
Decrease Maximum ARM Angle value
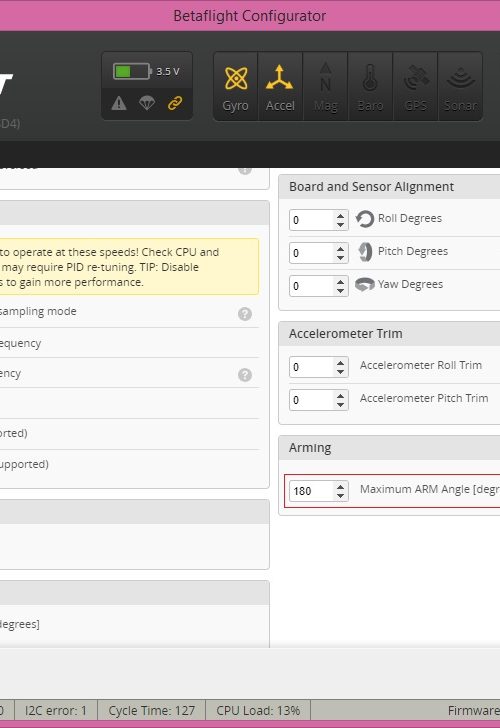click(x=340, y=495)
